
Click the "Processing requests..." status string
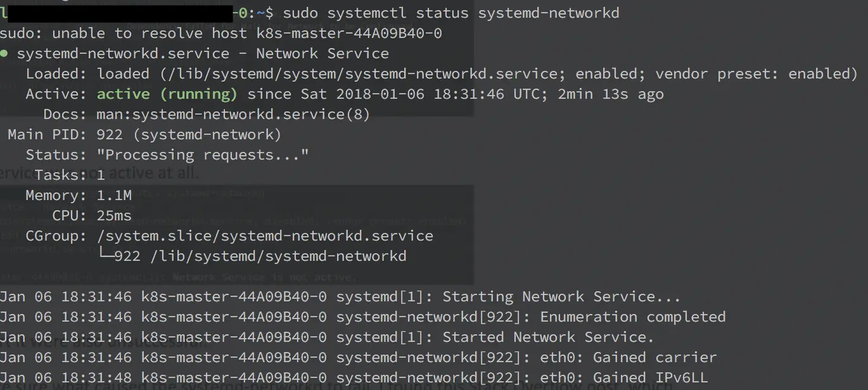point(203,155)
